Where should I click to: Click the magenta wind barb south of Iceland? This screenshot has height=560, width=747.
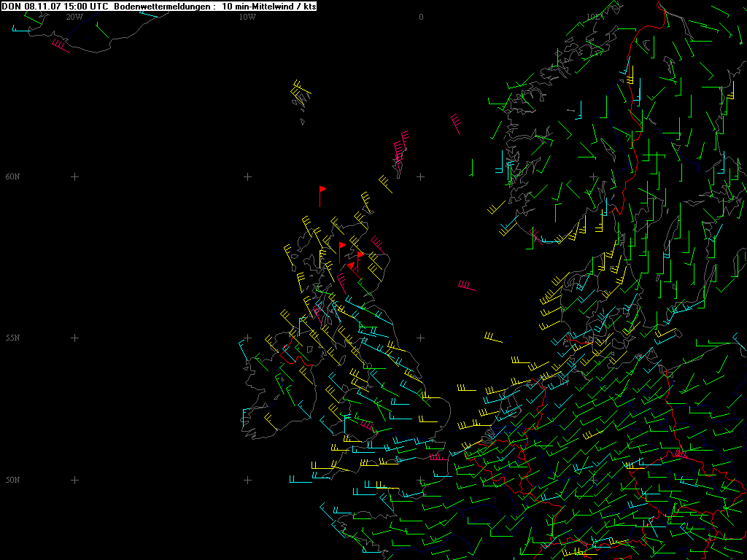(61, 47)
